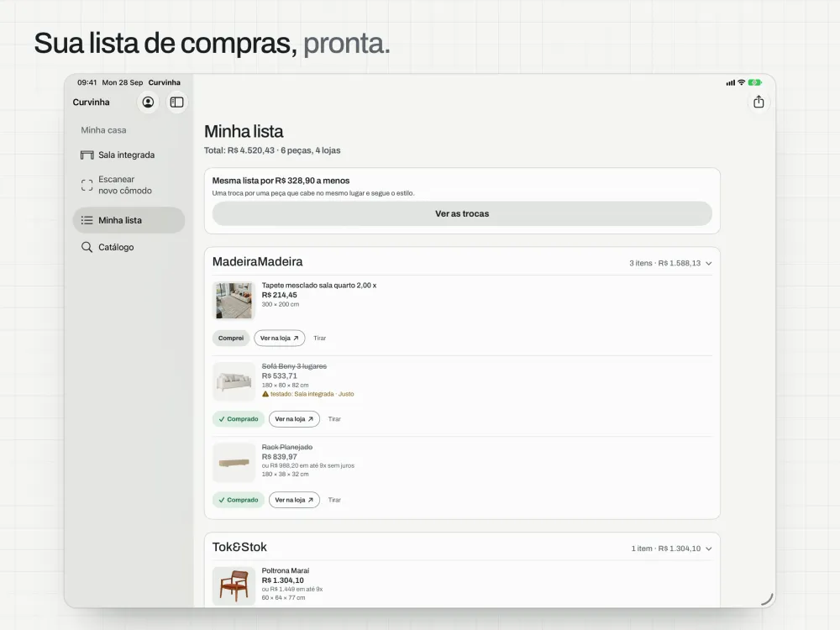Collapse the MadeiraMadeira store section

point(709,263)
